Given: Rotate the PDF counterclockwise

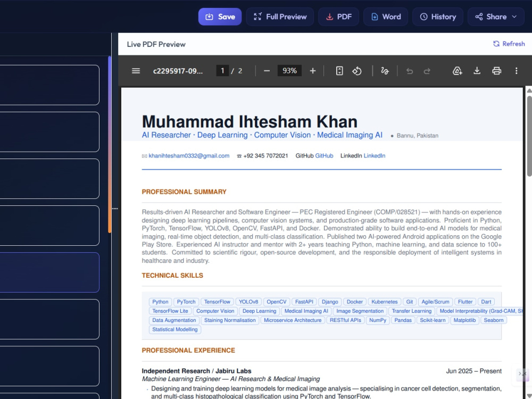Looking at the screenshot, I should 357,71.
